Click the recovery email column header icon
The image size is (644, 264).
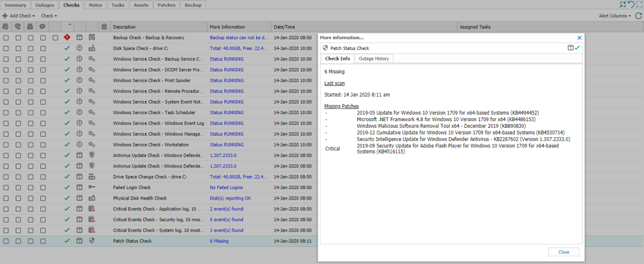click(x=30, y=27)
